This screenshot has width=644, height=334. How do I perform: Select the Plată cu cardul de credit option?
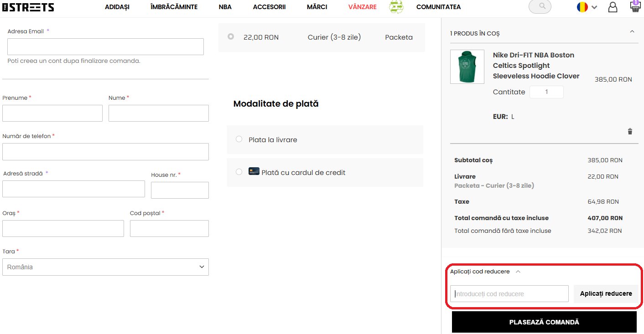click(x=239, y=172)
